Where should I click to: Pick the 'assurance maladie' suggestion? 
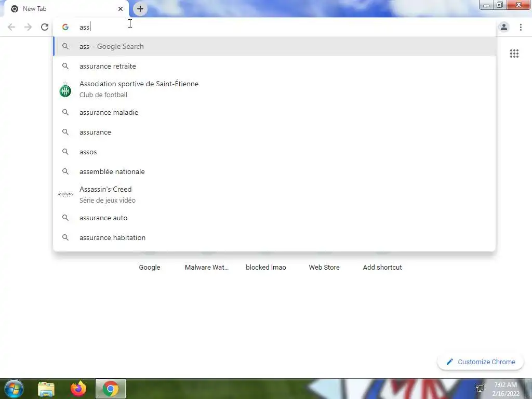pyautogui.click(x=274, y=112)
